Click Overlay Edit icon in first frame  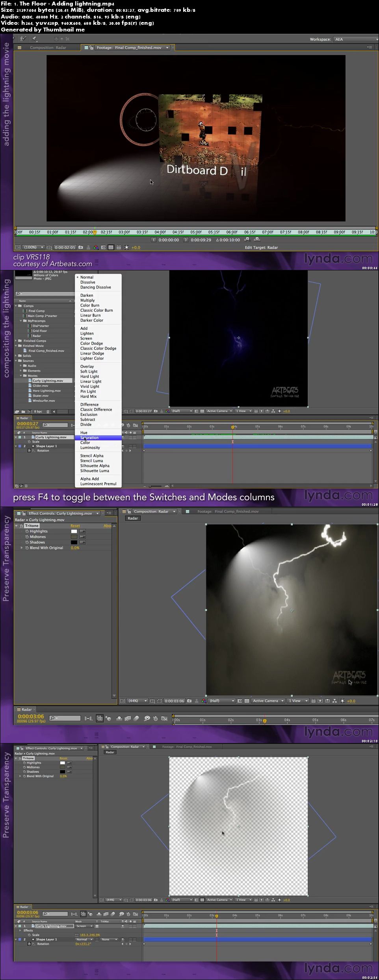[x=257, y=239]
